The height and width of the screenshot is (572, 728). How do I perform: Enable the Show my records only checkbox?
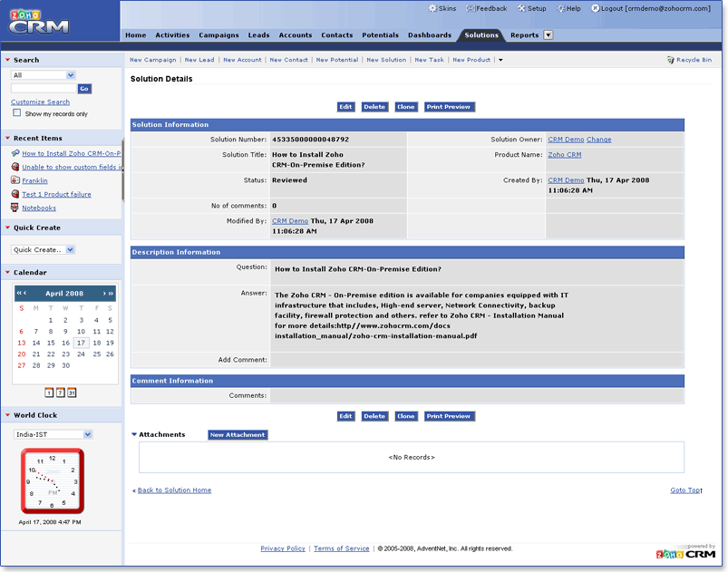(x=16, y=113)
